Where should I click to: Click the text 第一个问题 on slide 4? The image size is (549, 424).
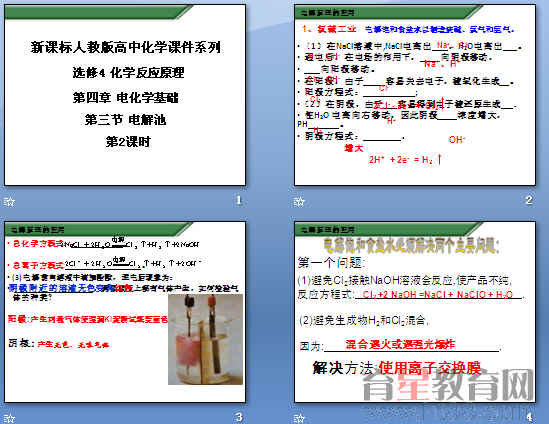pos(332,262)
